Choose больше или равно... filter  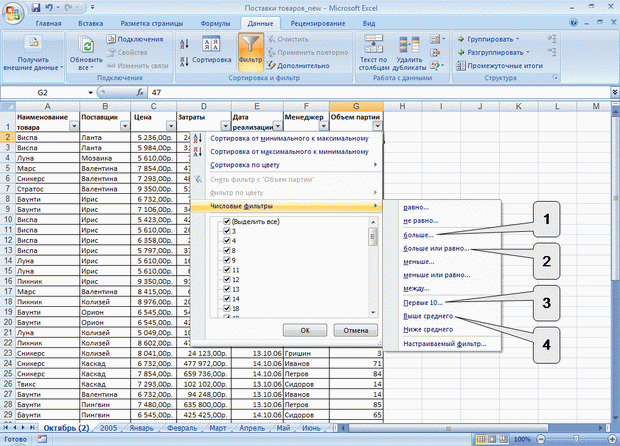[x=436, y=249]
